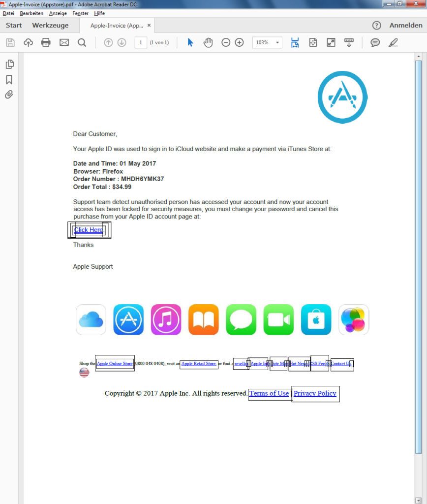Open the Datei menu

click(x=8, y=13)
